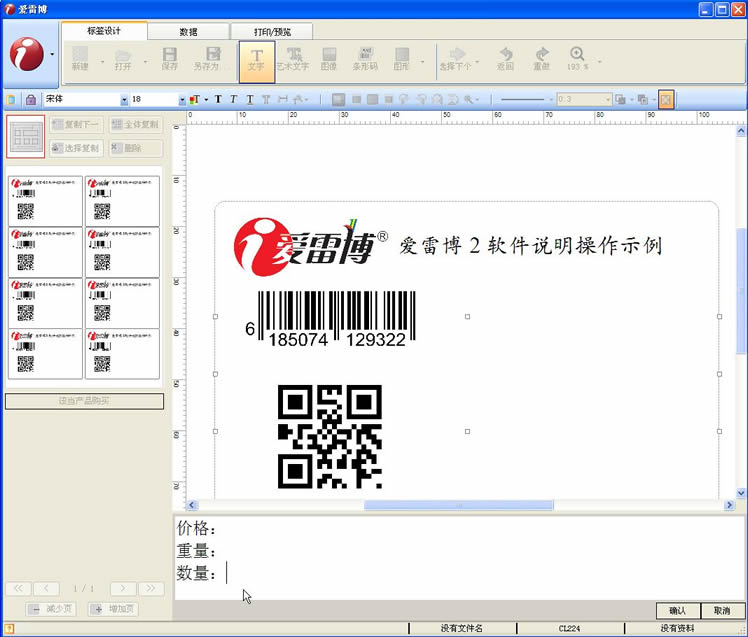Screen dimensions: 748x637
Task: Click the horizontal scrollbar thumb under the canvas
Action: (459, 505)
